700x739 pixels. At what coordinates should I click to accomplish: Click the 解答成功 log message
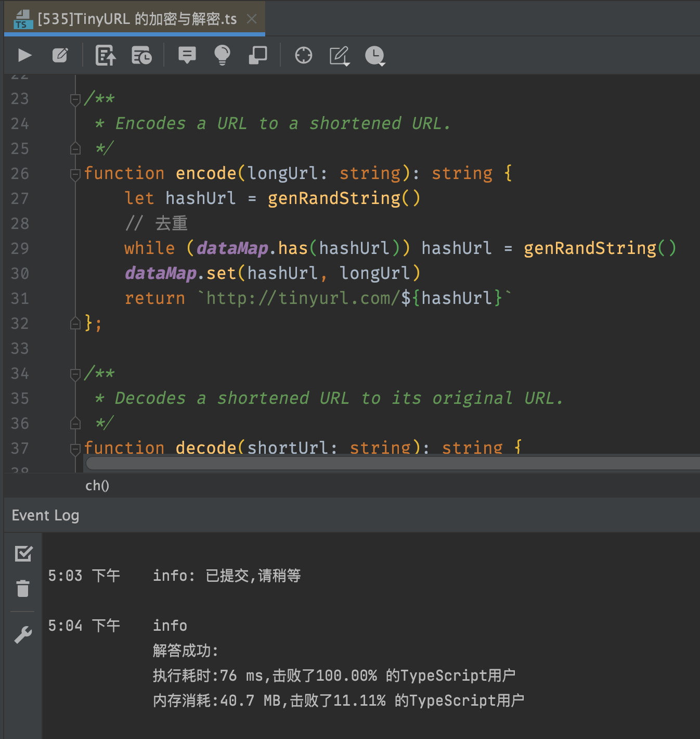pos(185,651)
